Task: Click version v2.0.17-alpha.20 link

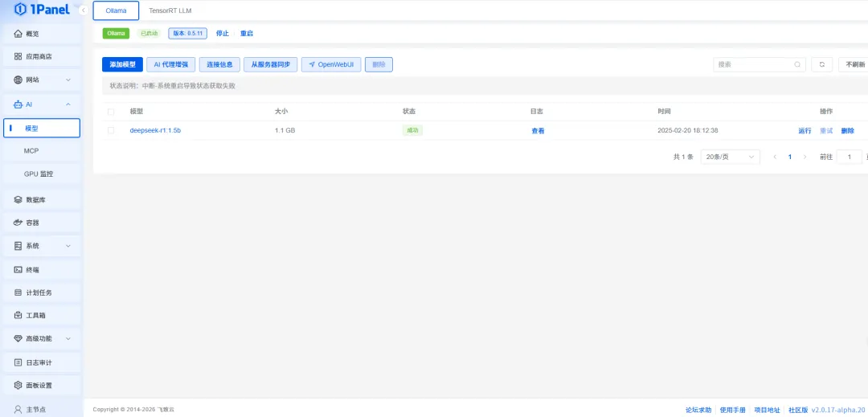Action: click(839, 411)
